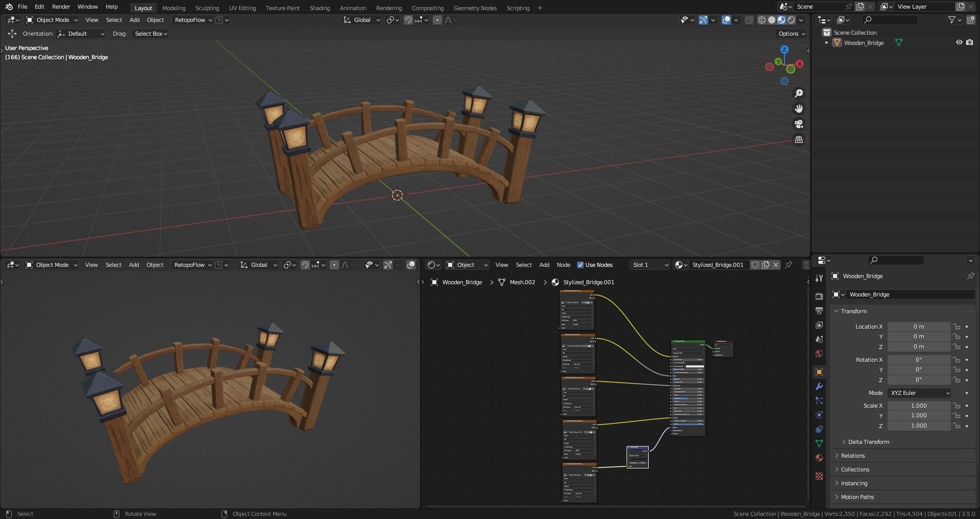Disable Wooden_Bridge in renders with the camera icon

[x=970, y=43]
